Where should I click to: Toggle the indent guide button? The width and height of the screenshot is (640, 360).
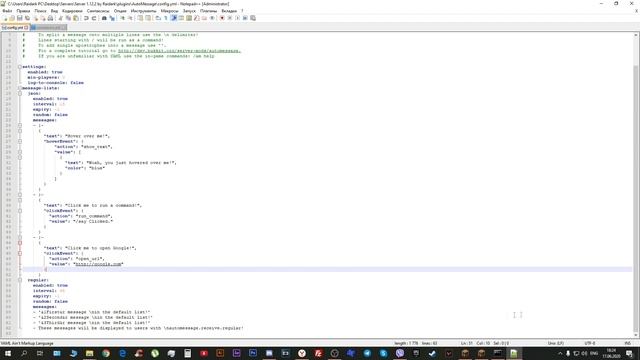pos(173,18)
